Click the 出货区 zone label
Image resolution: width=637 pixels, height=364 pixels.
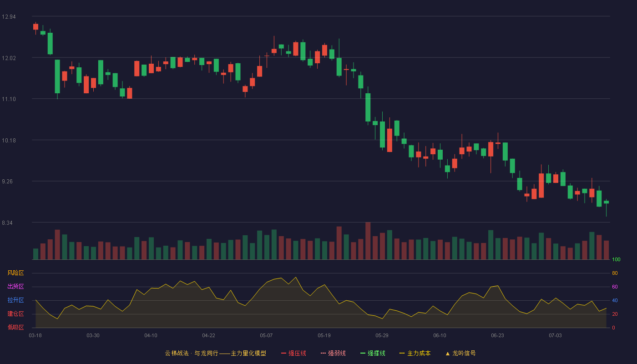(15, 287)
